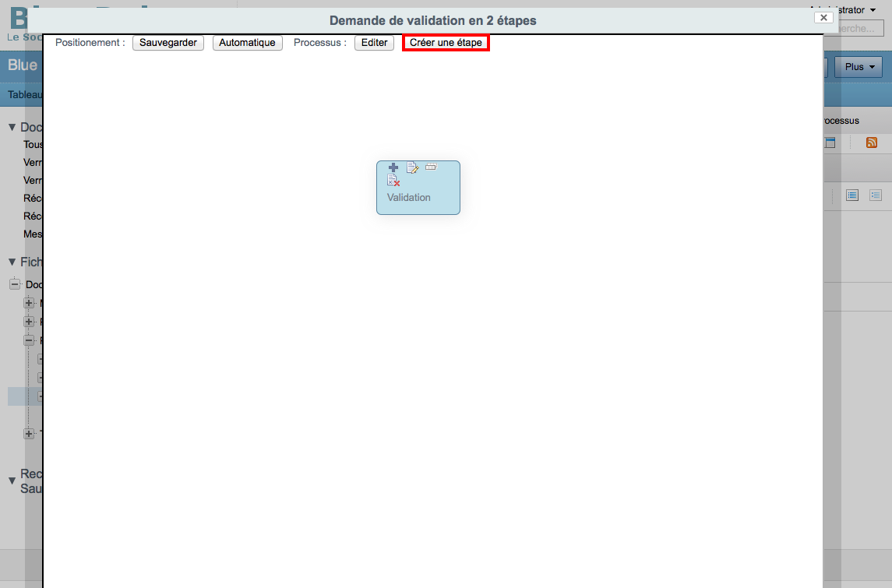
Task: Collapse the "Doc" sidebar section triangle
Action: coord(12,128)
